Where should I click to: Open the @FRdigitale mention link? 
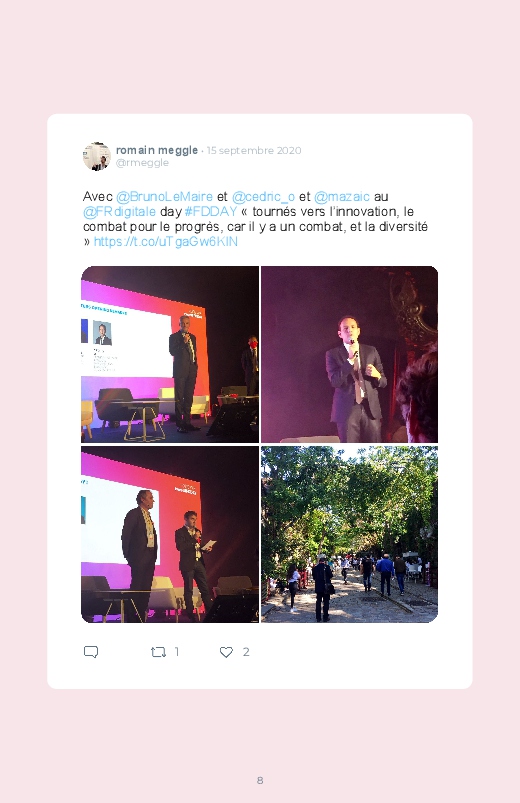pos(119,212)
